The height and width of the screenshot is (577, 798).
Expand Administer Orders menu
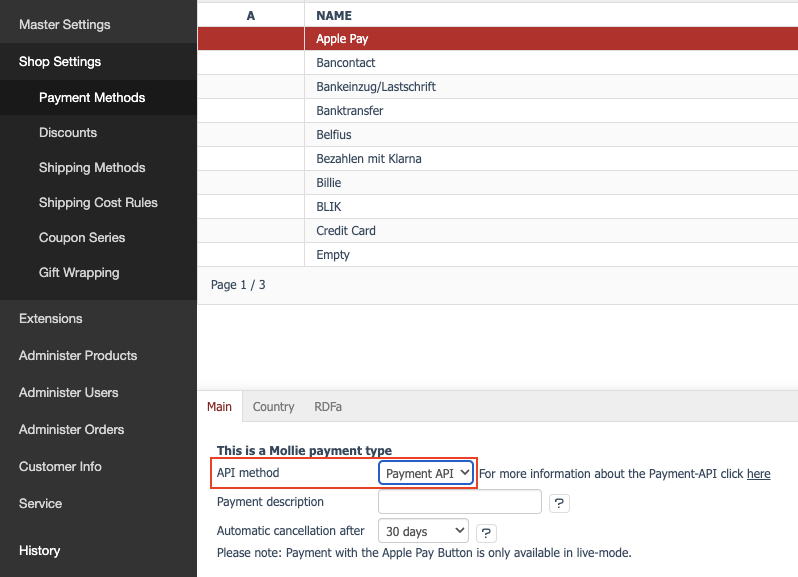71,429
